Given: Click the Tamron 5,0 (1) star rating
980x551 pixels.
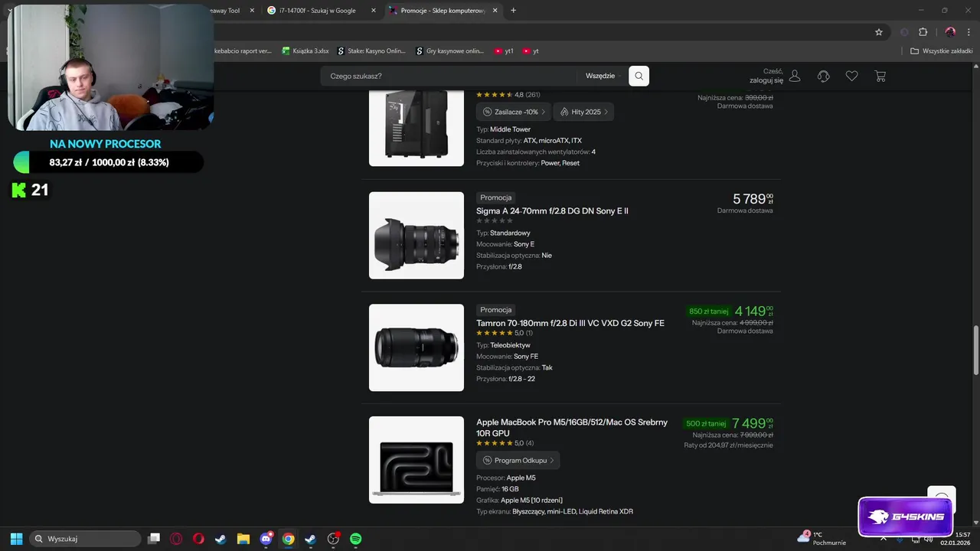Looking at the screenshot, I should point(505,333).
